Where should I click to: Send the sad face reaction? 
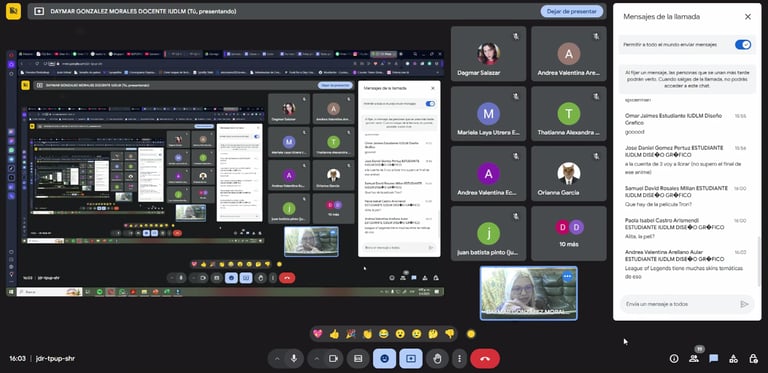click(x=417, y=334)
